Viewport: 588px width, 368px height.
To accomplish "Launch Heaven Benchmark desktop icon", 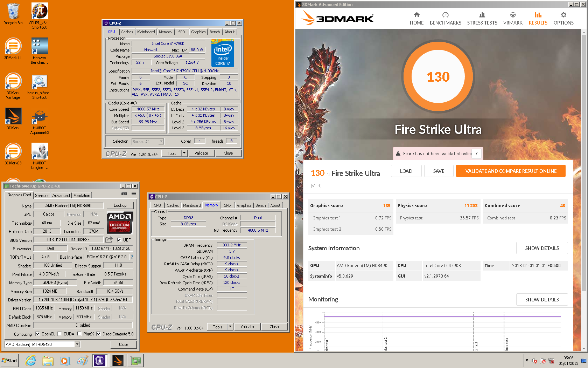I will pos(40,51).
